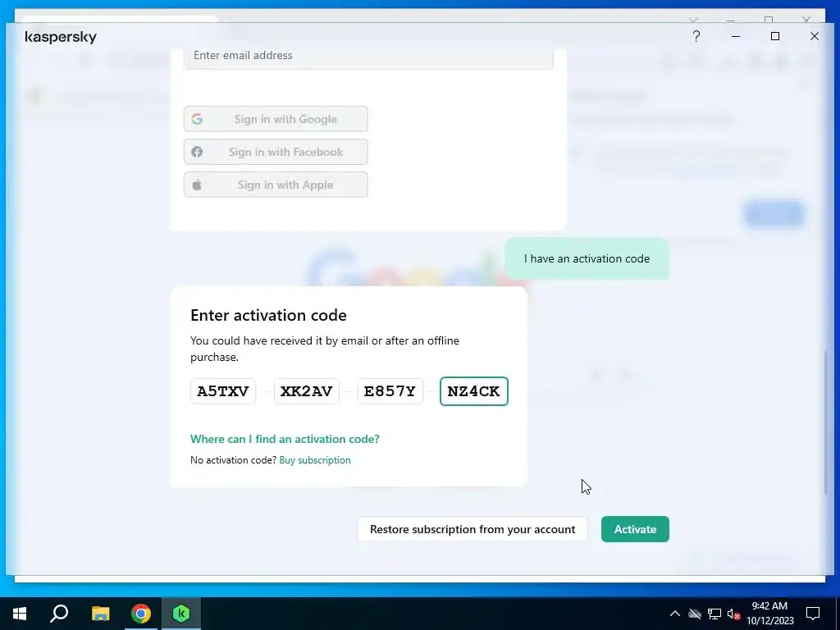The height and width of the screenshot is (630, 840).
Task: Close the Kaspersky window
Action: (x=815, y=36)
